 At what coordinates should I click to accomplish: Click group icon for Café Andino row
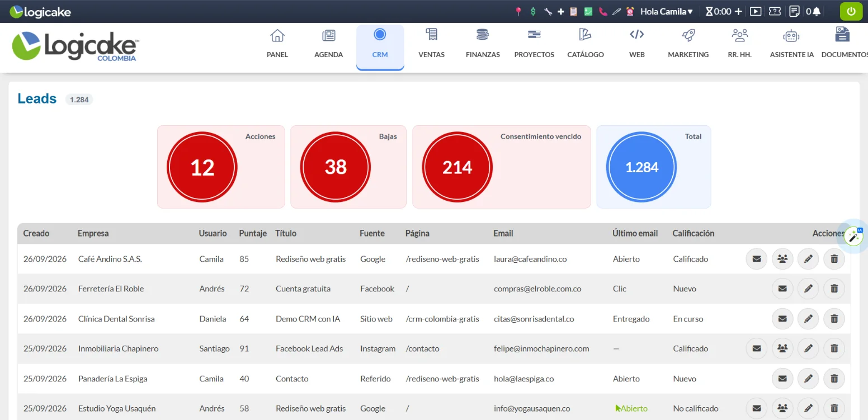click(x=782, y=259)
